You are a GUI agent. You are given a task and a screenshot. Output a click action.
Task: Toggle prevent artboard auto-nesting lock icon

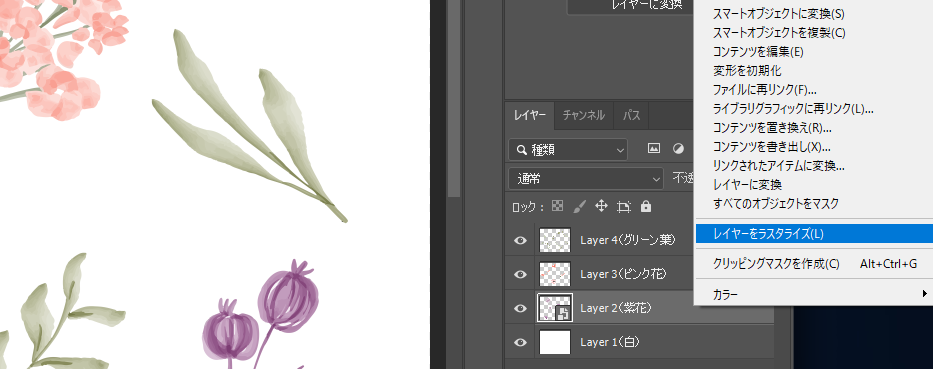point(624,207)
